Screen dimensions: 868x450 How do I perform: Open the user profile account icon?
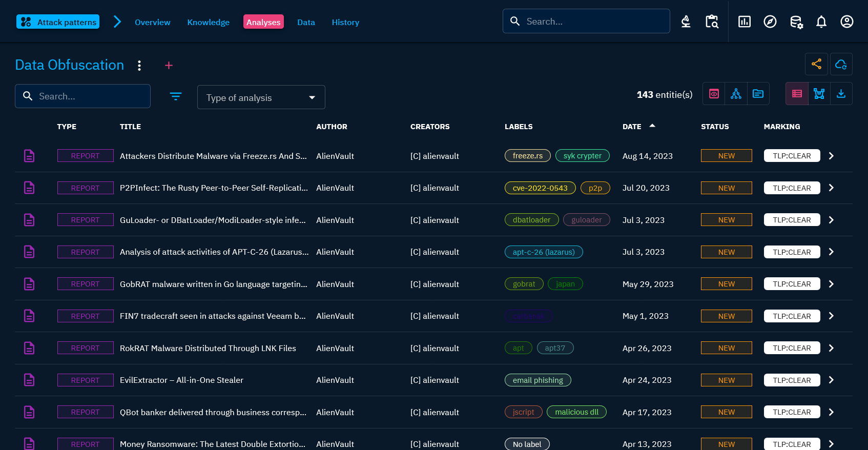click(846, 22)
